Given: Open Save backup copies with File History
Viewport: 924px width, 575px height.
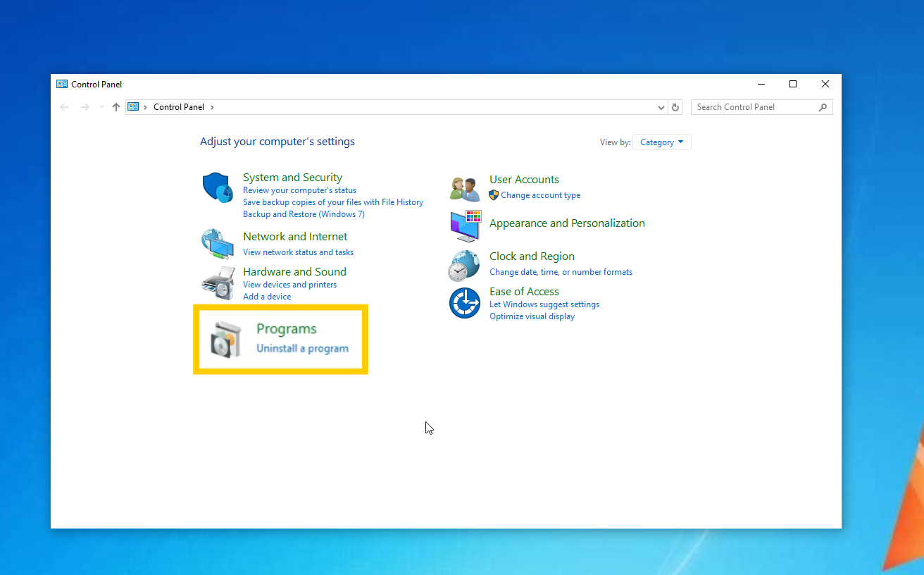Looking at the screenshot, I should tap(333, 202).
